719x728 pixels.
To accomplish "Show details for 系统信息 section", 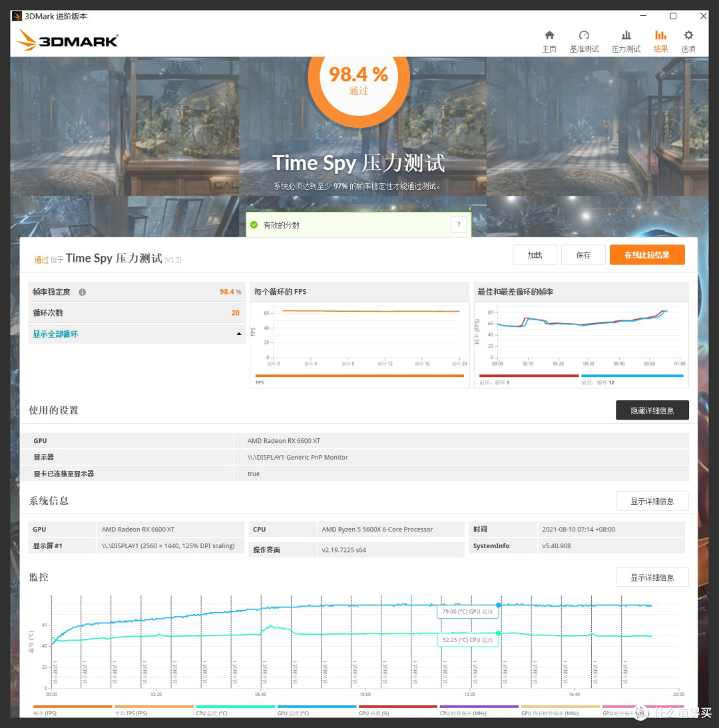I will pos(652,501).
